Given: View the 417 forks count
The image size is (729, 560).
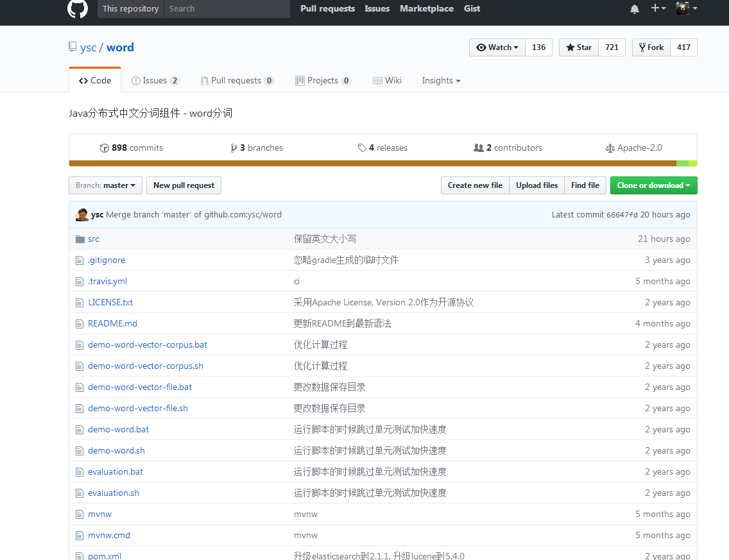Looking at the screenshot, I should tap(684, 47).
